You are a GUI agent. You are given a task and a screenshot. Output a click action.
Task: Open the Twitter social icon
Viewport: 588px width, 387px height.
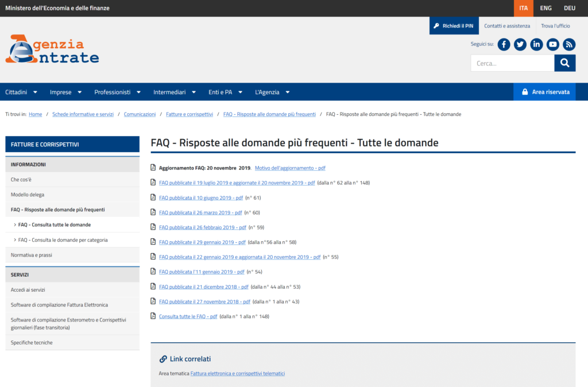[520, 45]
